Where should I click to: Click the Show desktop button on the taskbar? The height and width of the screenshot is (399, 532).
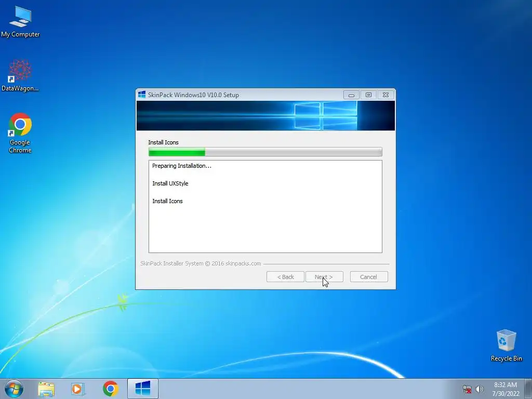coord(528,389)
